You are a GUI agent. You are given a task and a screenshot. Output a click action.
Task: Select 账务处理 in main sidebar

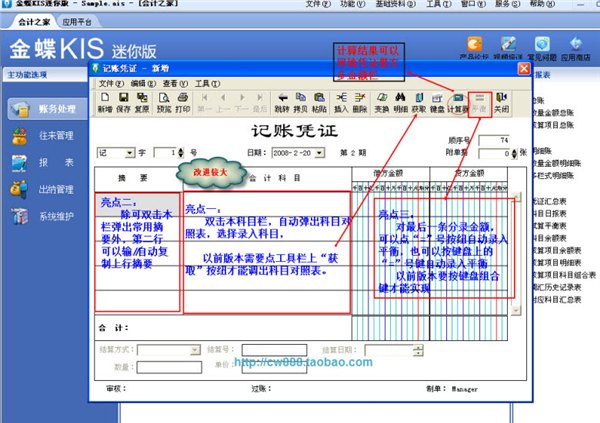pos(48,109)
